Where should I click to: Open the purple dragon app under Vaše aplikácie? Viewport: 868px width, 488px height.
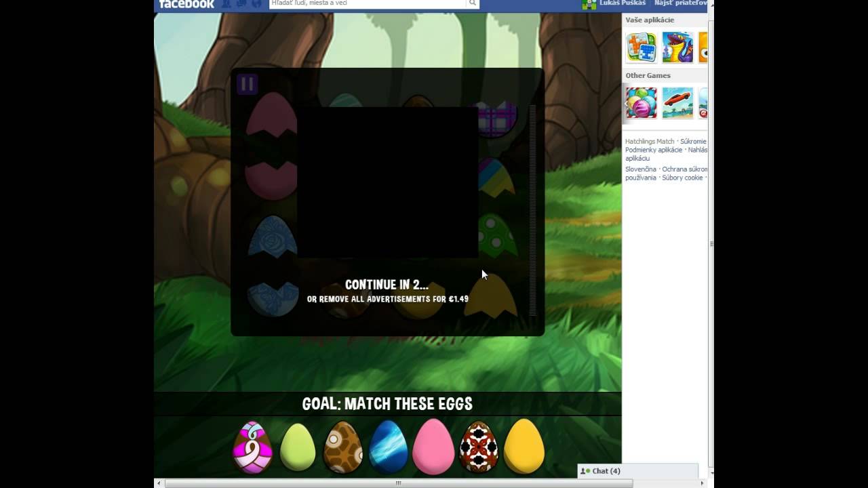coord(678,47)
